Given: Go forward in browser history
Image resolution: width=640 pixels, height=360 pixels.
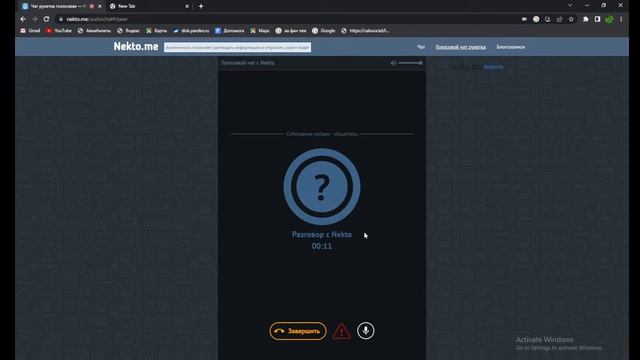Looking at the screenshot, I should 35,19.
